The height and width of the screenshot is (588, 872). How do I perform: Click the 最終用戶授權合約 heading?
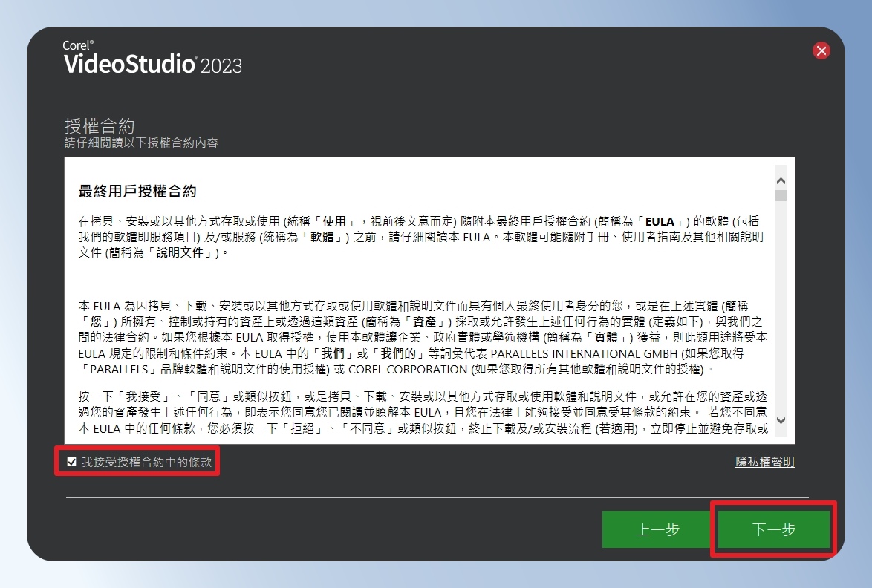tap(137, 192)
